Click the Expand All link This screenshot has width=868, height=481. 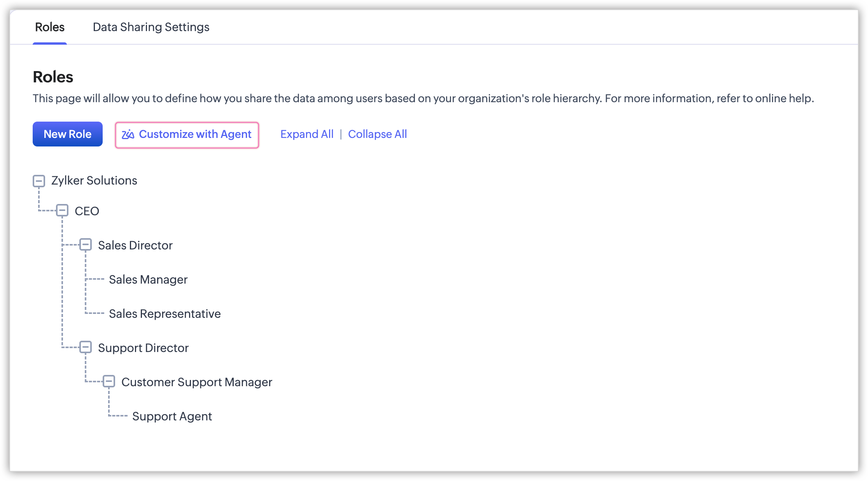pos(307,134)
